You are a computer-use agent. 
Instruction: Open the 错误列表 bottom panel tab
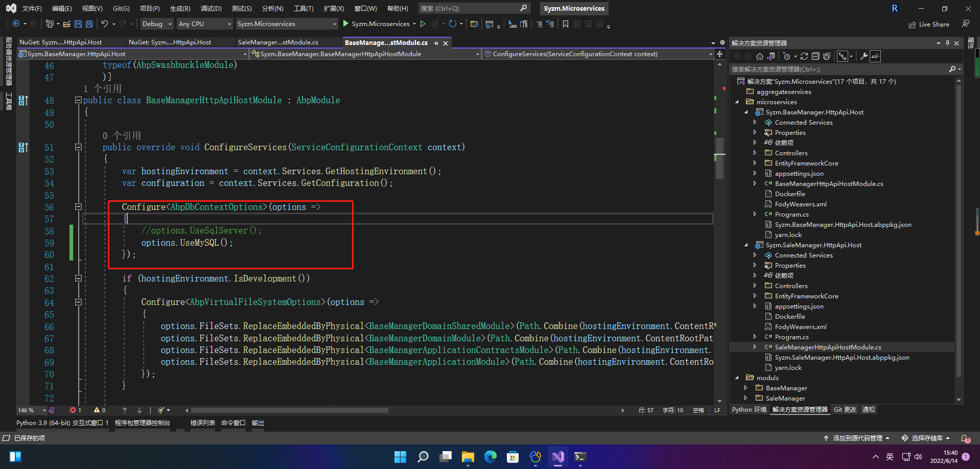point(203,423)
